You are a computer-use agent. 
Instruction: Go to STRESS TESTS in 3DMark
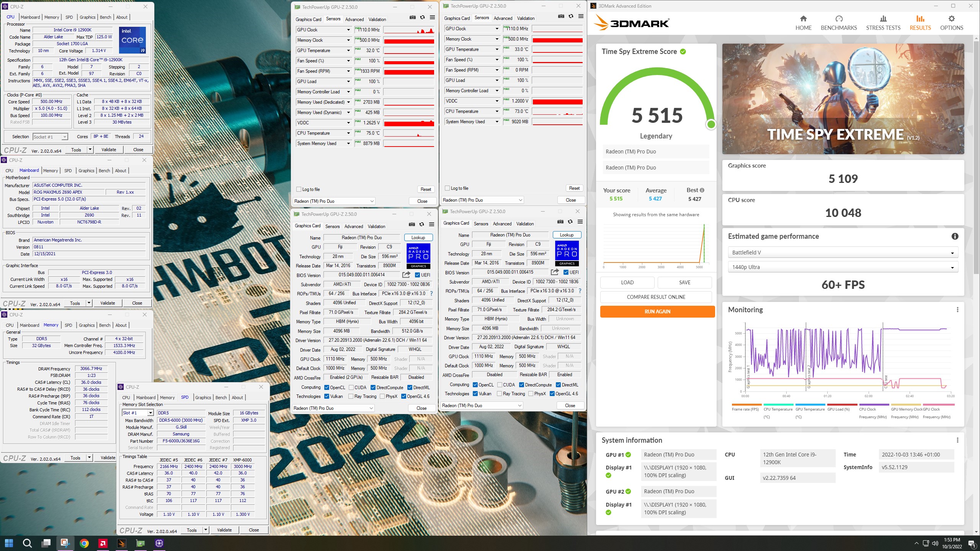click(883, 23)
